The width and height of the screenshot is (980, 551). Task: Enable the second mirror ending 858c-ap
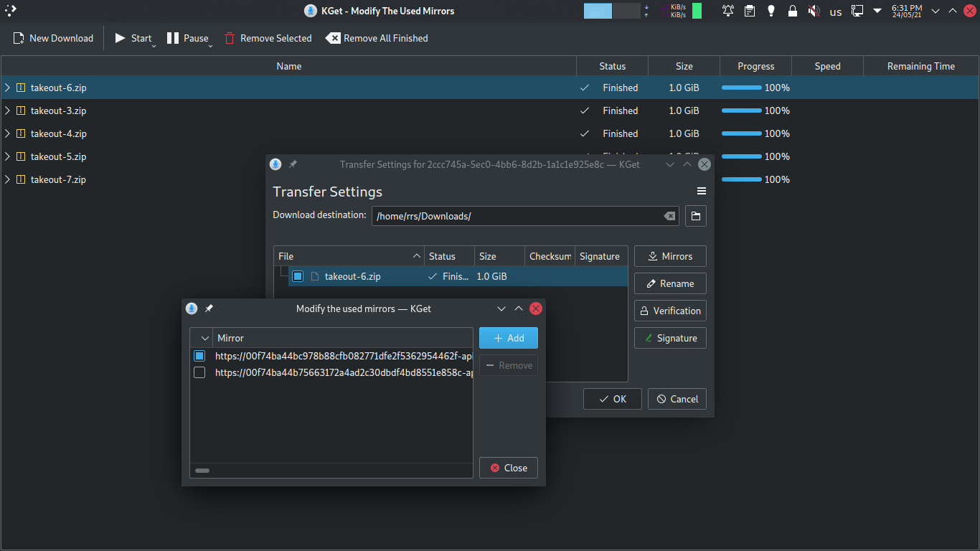click(x=199, y=372)
